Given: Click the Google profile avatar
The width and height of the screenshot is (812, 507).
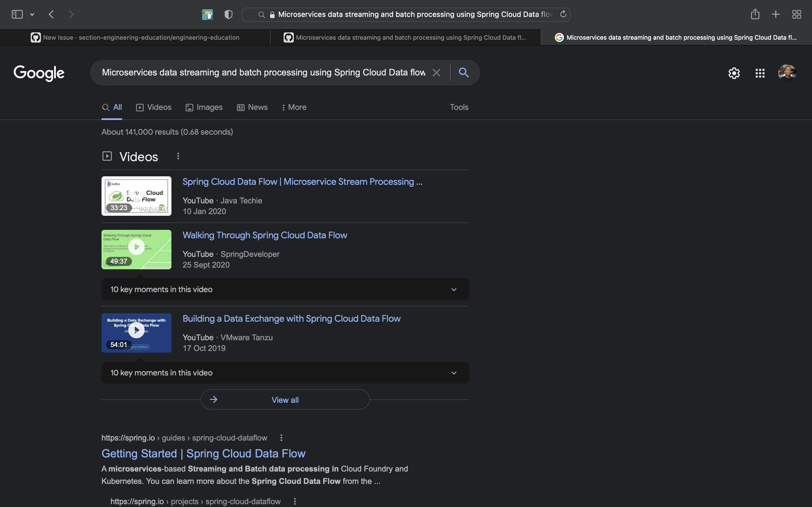Looking at the screenshot, I should [x=787, y=72].
